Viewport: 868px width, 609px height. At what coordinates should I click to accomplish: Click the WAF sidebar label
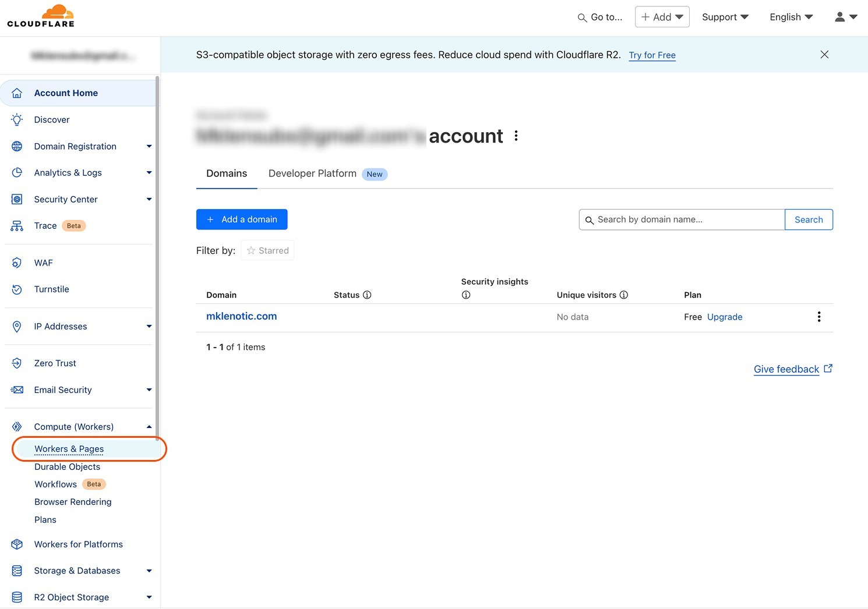44,263
